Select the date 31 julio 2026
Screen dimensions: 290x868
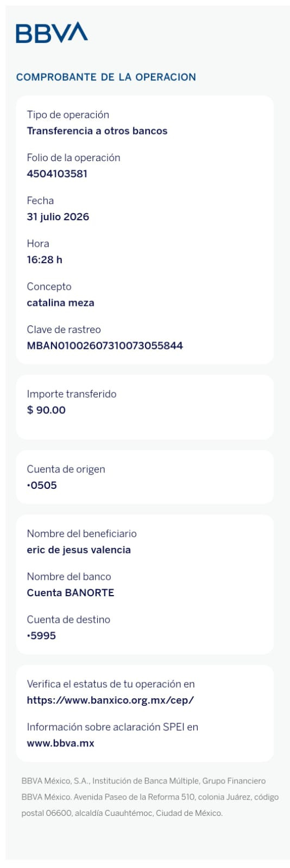pyautogui.click(x=58, y=216)
